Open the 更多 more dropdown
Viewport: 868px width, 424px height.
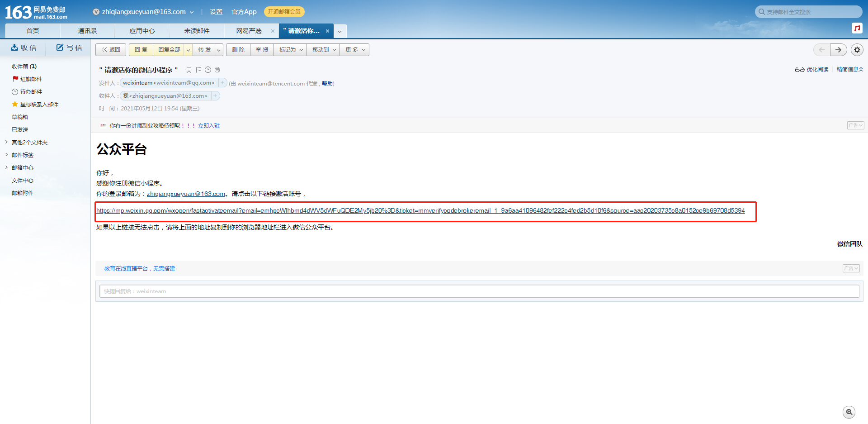pyautogui.click(x=354, y=50)
